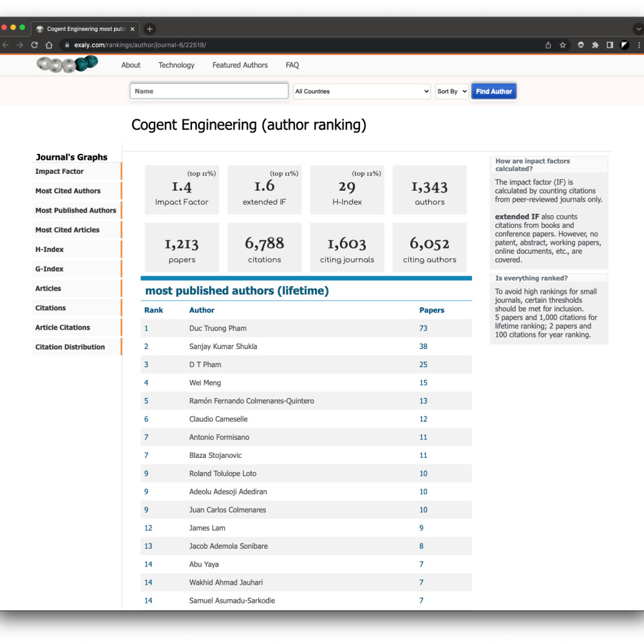Click the Impact Factor stat card
The image size is (644, 644).
182,190
